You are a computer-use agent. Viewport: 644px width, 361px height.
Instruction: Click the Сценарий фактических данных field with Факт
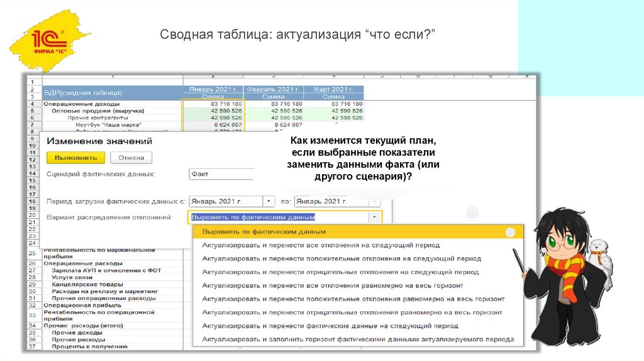point(222,174)
